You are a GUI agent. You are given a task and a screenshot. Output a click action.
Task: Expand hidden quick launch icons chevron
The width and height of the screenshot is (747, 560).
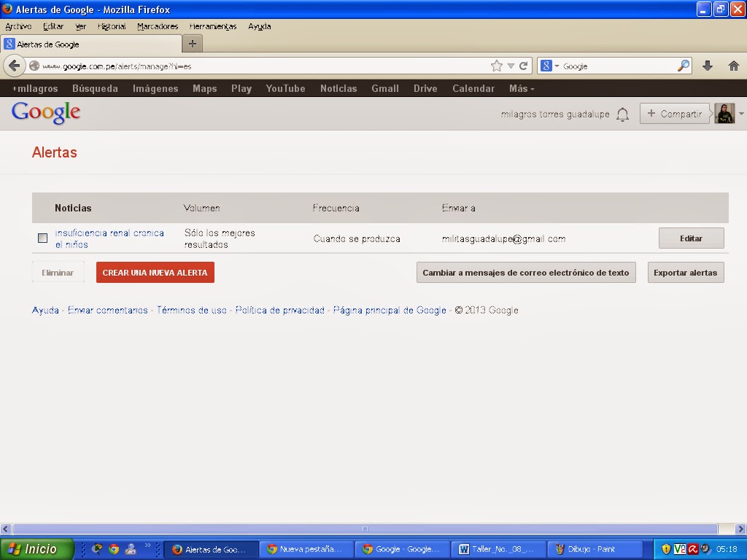(x=147, y=545)
